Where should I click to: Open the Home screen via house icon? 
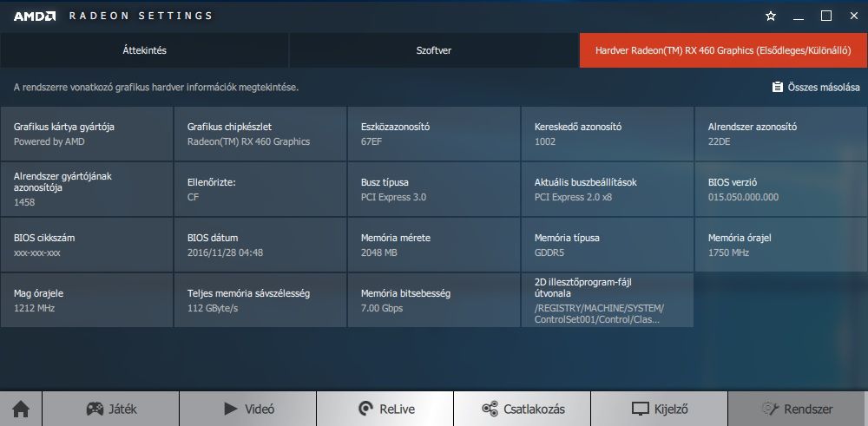pyautogui.click(x=21, y=409)
